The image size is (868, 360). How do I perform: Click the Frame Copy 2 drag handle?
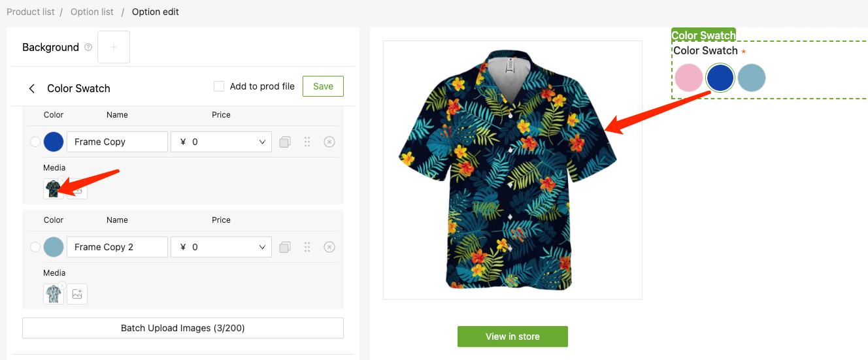point(307,247)
